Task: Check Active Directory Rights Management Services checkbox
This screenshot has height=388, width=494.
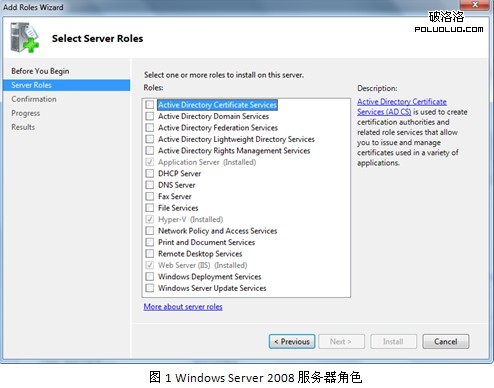Action: [150, 150]
